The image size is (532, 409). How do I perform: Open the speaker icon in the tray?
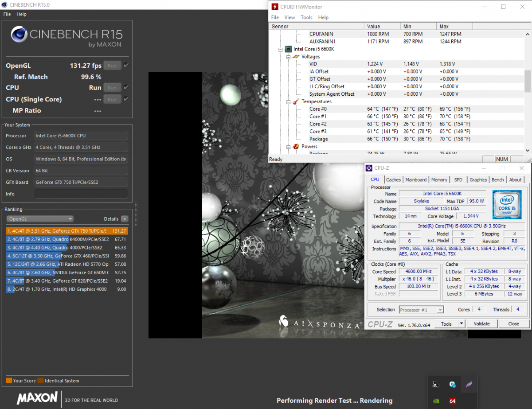pos(436,385)
